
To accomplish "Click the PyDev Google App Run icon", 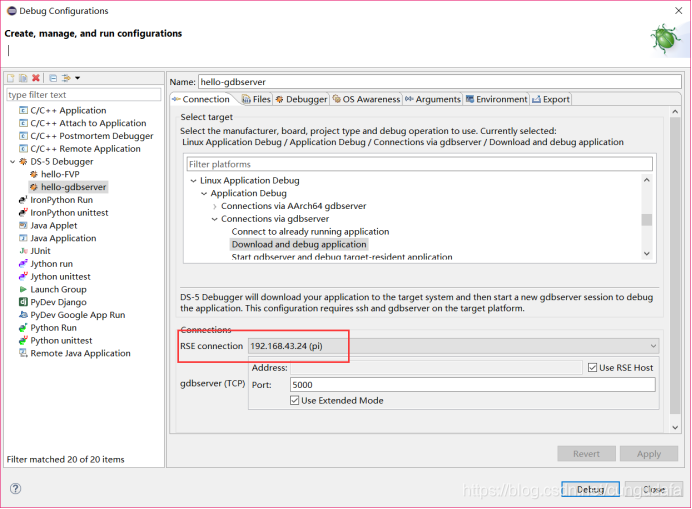I will pyautogui.click(x=23, y=315).
